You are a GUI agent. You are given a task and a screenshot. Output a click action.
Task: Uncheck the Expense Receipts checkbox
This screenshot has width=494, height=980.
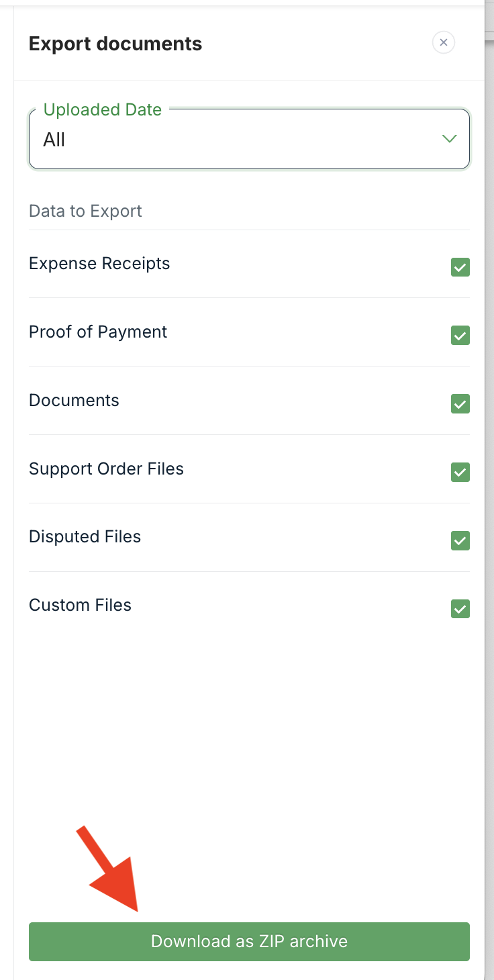click(460, 267)
